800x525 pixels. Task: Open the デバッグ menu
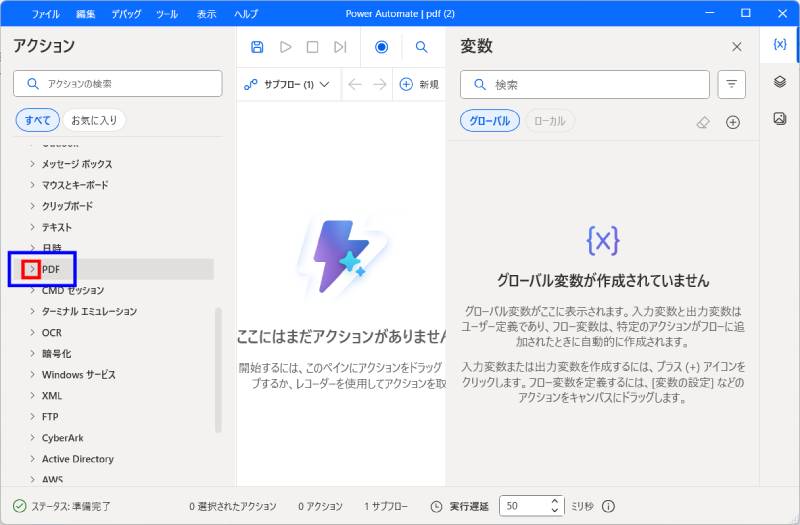126,14
